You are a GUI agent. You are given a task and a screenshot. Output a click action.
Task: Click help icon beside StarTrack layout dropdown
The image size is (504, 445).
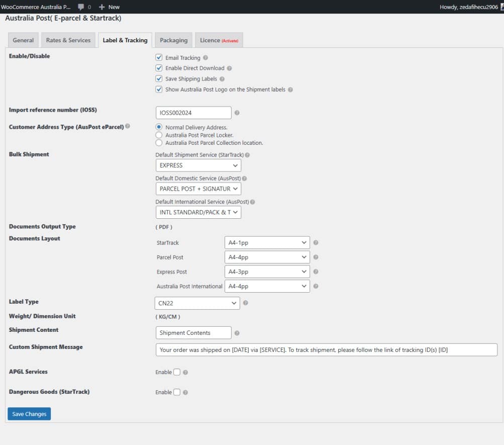click(x=316, y=243)
